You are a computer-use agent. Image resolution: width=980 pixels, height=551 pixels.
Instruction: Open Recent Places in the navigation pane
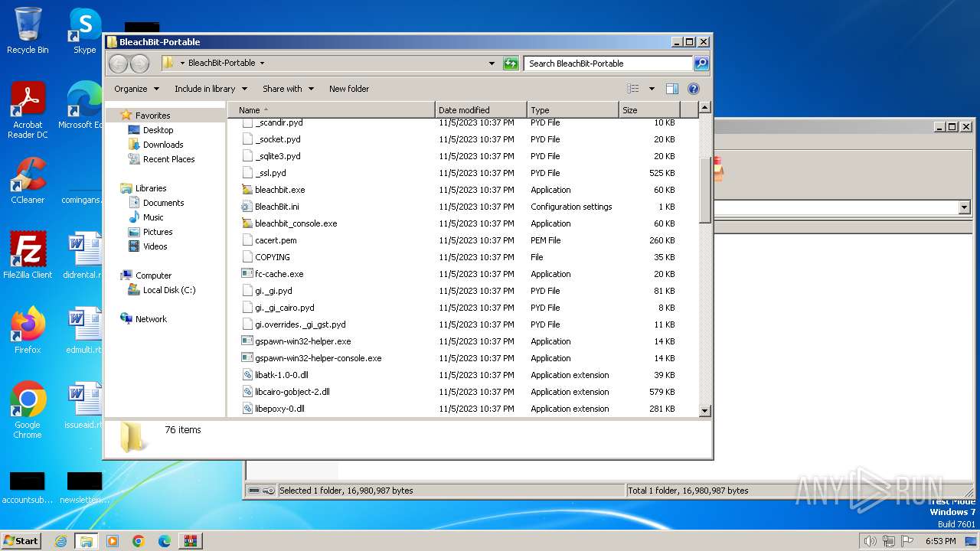tap(168, 159)
